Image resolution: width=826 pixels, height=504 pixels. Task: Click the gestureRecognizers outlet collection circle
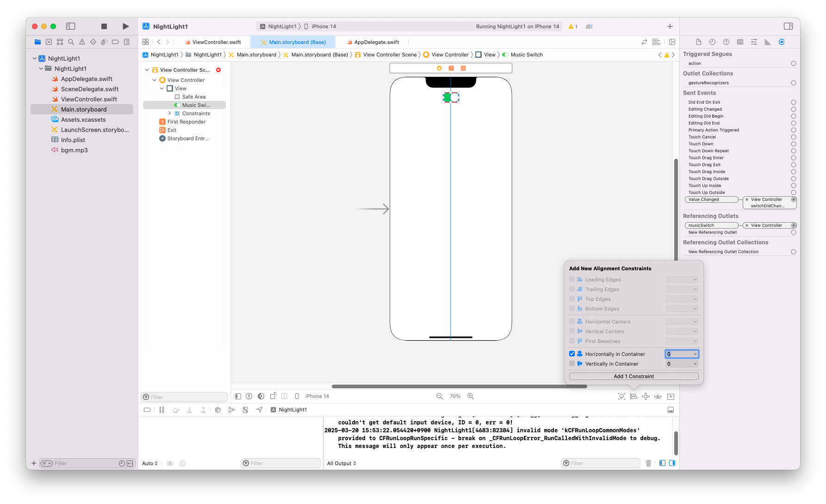tap(794, 83)
